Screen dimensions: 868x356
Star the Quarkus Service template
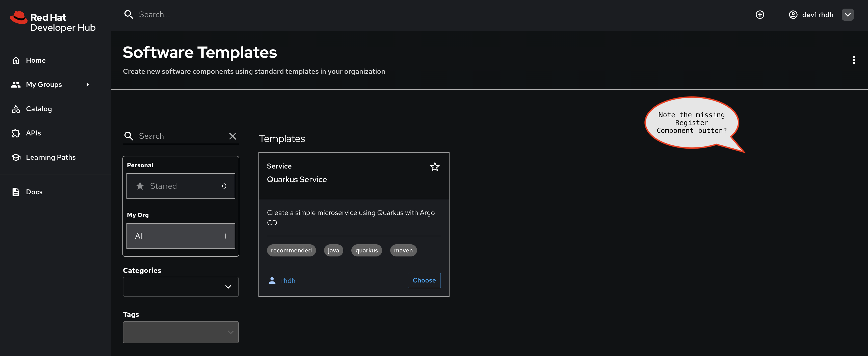click(435, 167)
